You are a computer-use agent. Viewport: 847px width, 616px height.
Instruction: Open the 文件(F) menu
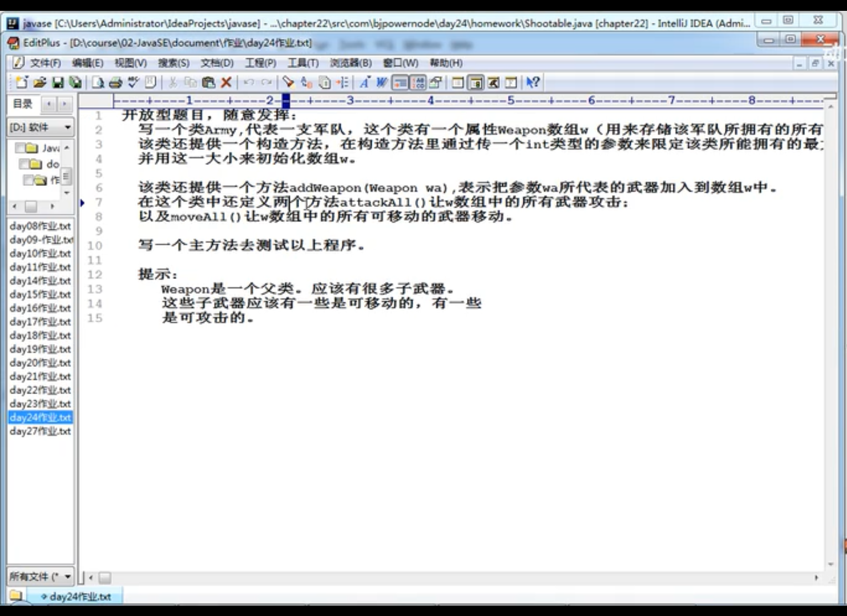[45, 63]
